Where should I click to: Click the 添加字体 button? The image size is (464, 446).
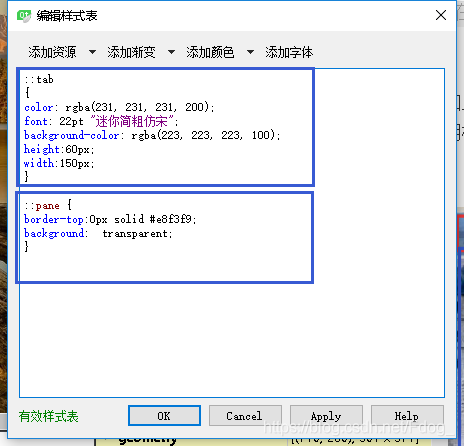point(289,52)
